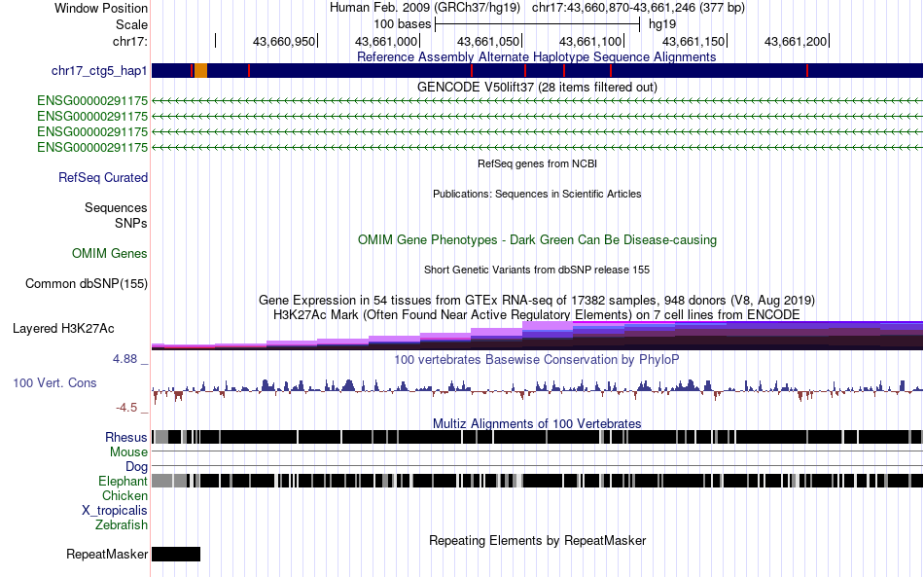Click the 100 Vert. Cons label
Screen dimensions: 924x577
[54, 383]
